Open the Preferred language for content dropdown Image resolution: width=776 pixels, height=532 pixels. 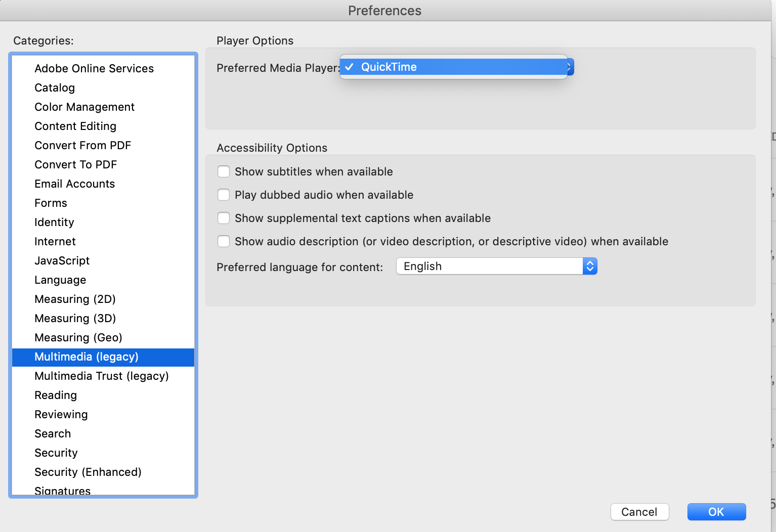point(496,265)
